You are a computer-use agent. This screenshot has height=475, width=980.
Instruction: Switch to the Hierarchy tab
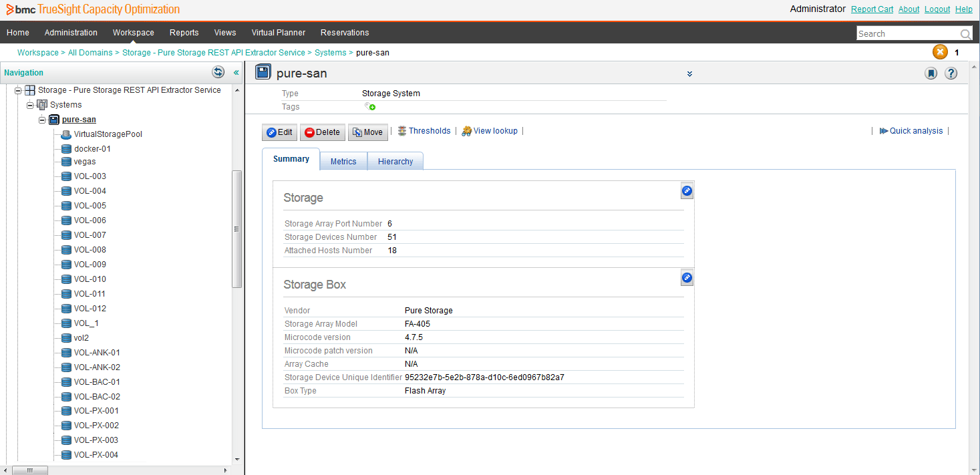point(395,162)
